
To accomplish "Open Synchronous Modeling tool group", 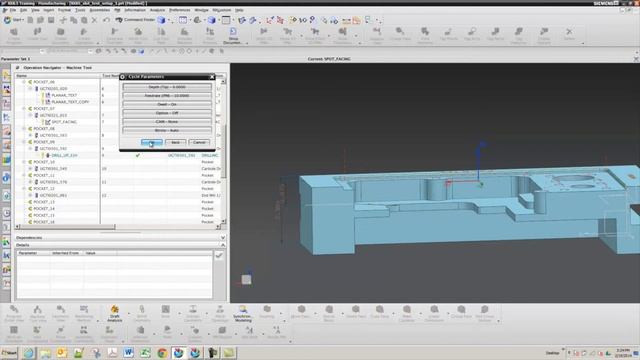I will pyautogui.click(x=243, y=313).
